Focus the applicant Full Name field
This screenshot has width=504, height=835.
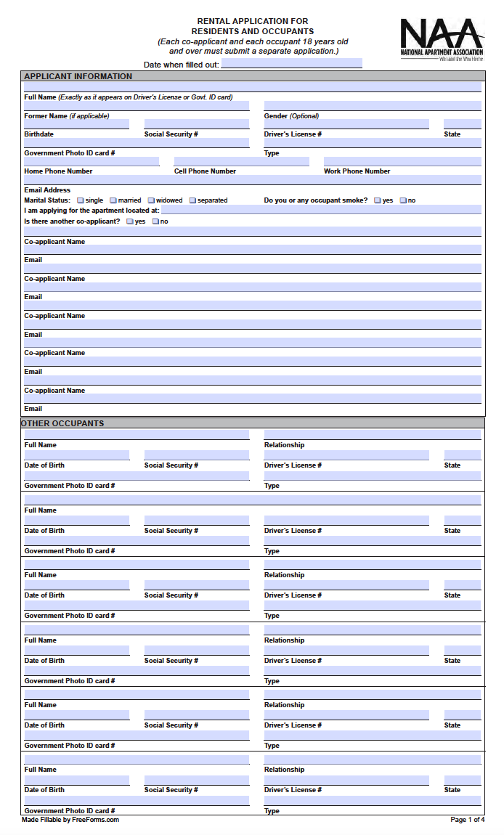click(x=253, y=87)
